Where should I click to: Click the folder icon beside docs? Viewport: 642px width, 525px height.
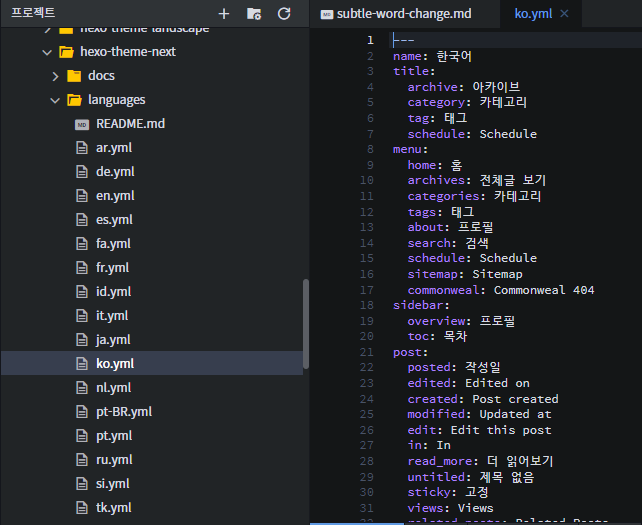click(x=74, y=76)
